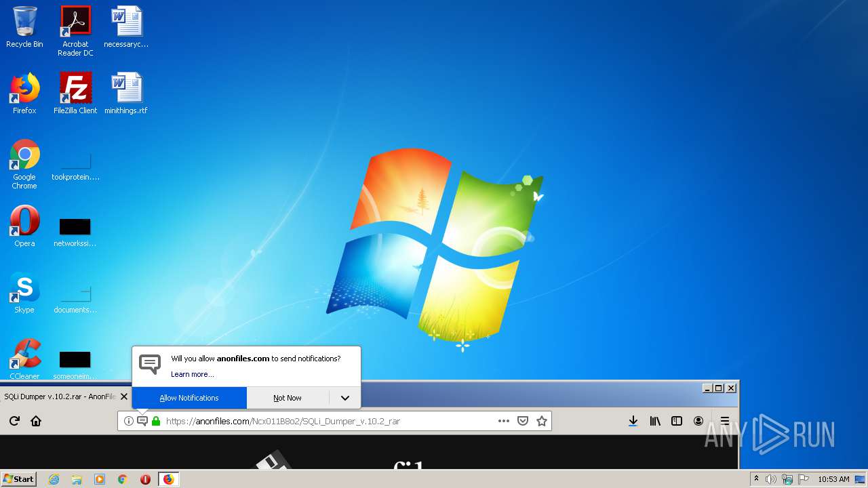Toggle the Firefox sidebar view icon
Viewport: 868px width, 488px height.
tap(677, 421)
